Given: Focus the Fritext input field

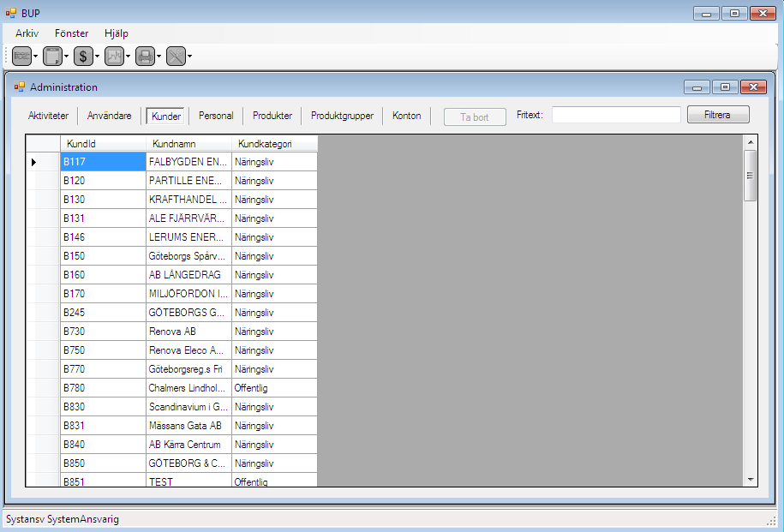Looking at the screenshot, I should pyautogui.click(x=616, y=115).
